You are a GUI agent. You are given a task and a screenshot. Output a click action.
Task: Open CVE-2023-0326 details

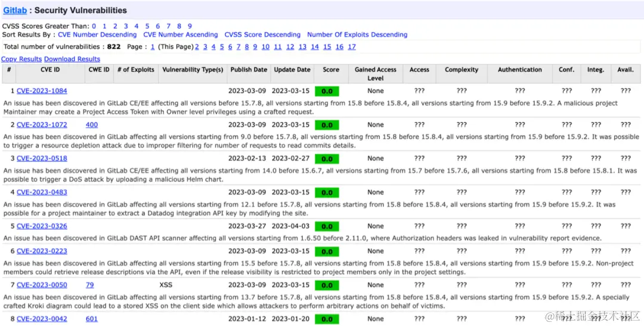(x=42, y=226)
